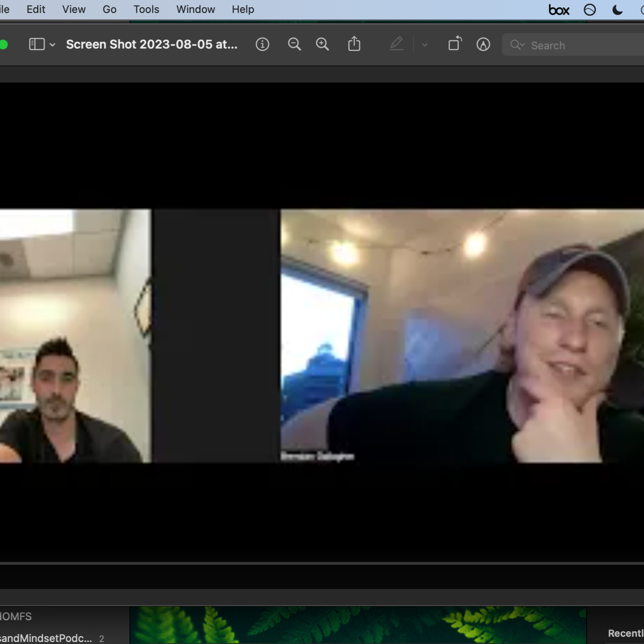644x644 pixels.
Task: Open the search options magnifier dropdown
Action: (x=517, y=45)
